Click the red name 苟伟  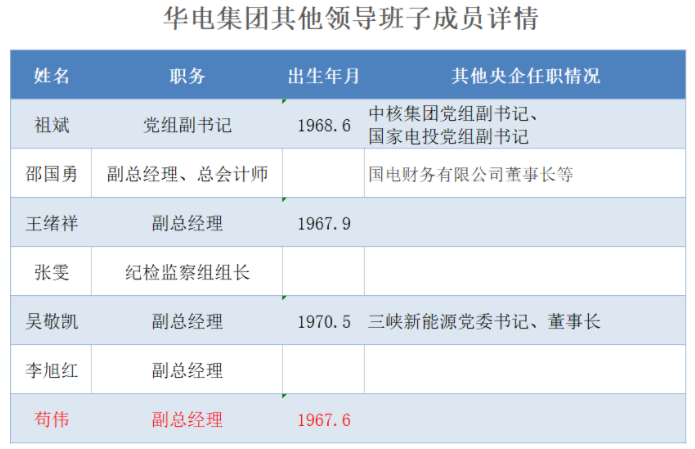pos(52,419)
